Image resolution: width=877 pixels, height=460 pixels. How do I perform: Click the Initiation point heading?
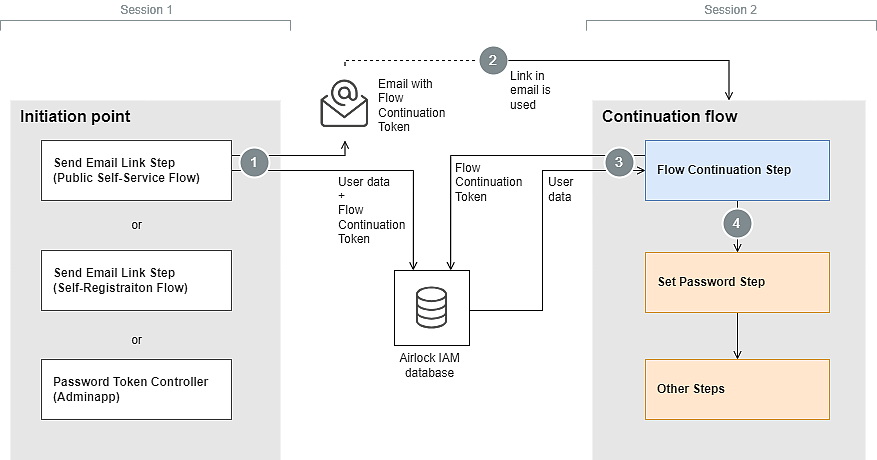click(75, 117)
